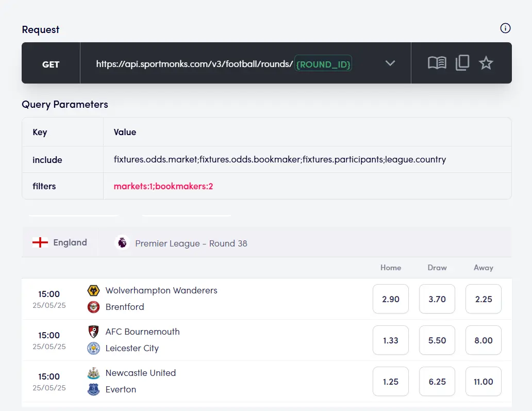532x411 pixels.
Task: Click 15:00 kickoff time of Wolverhampton match
Action: tap(49, 294)
